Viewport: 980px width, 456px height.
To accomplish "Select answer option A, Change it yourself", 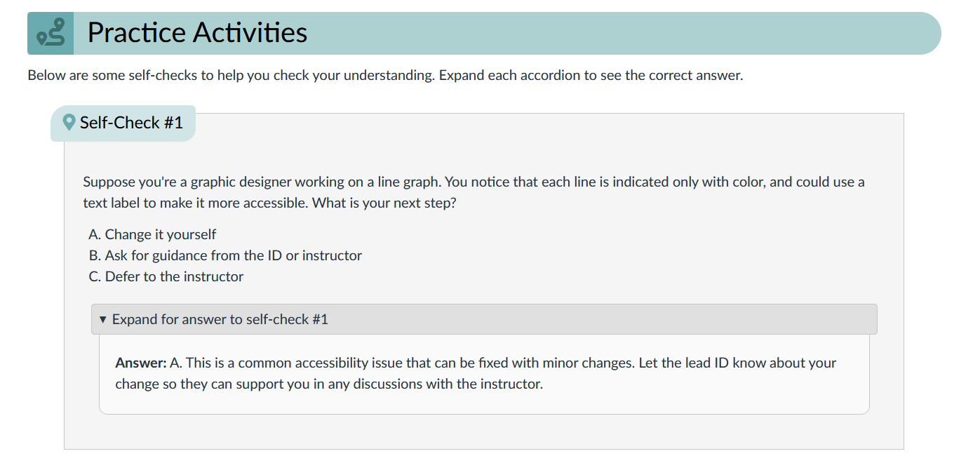I will point(152,234).
